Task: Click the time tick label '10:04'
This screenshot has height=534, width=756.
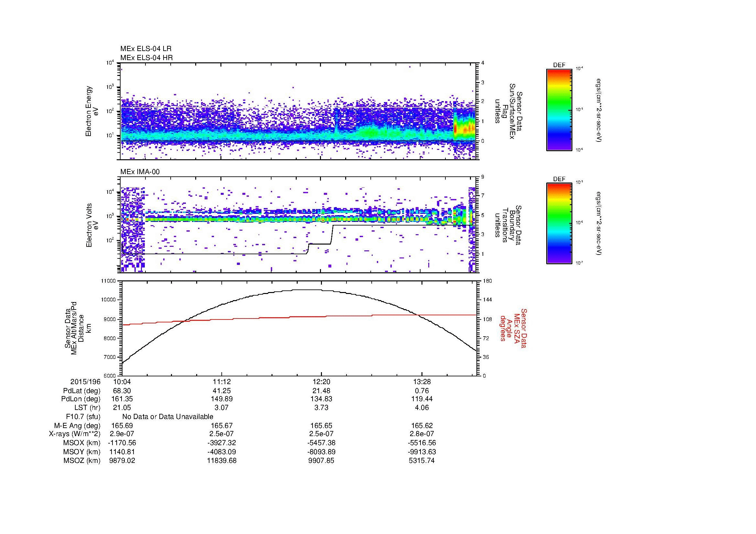Action: tap(122, 382)
